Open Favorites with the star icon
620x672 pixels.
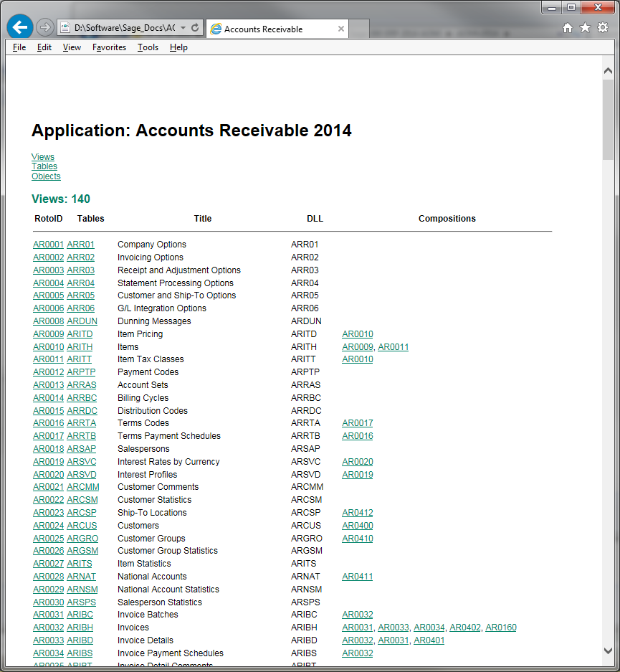585,28
